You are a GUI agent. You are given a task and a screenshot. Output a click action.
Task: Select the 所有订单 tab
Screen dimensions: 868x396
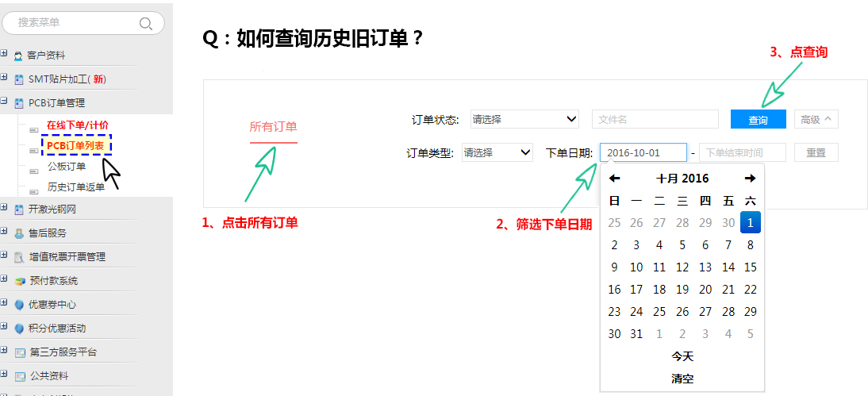coord(273,127)
